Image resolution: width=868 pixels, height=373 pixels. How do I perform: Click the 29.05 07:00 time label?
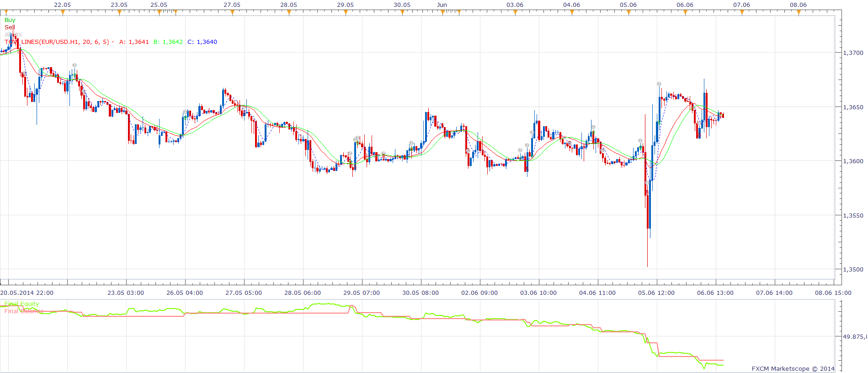point(362,293)
